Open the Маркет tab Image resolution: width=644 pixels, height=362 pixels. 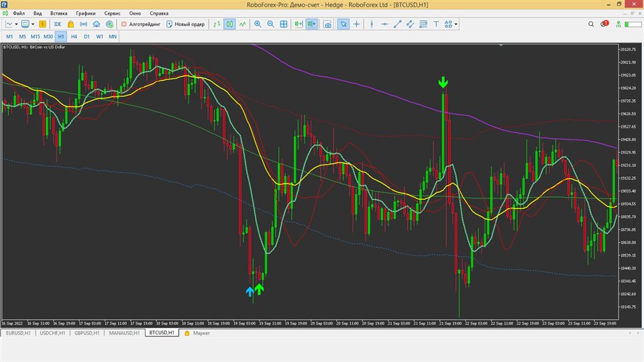[x=197, y=333]
